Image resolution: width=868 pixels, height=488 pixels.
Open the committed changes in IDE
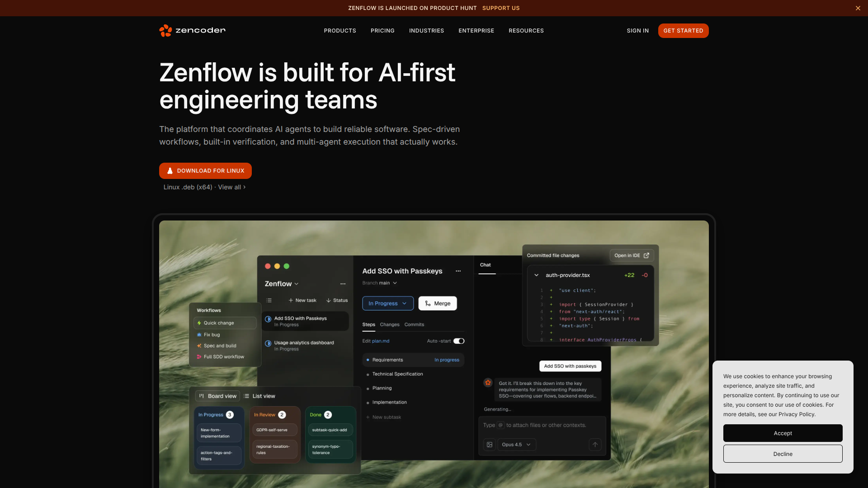(631, 255)
